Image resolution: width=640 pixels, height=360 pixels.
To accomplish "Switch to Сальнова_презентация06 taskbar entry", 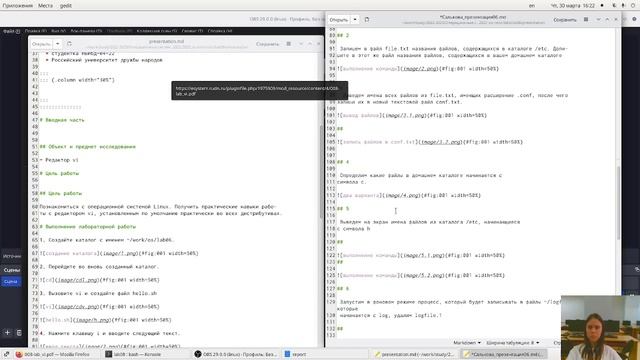I will (504, 354).
